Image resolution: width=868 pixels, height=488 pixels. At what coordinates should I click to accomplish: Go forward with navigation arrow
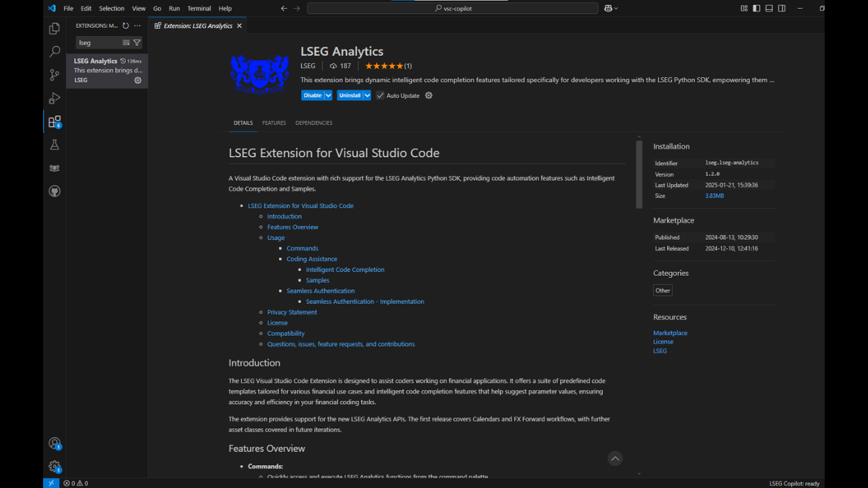pos(297,8)
